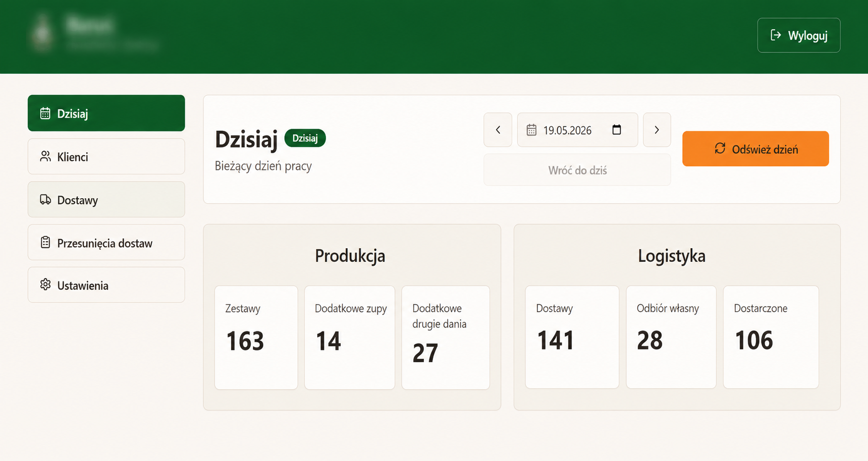The height and width of the screenshot is (461, 868).
Task: Click the Bieżący dzień pracy subtitle
Action: 263,166
